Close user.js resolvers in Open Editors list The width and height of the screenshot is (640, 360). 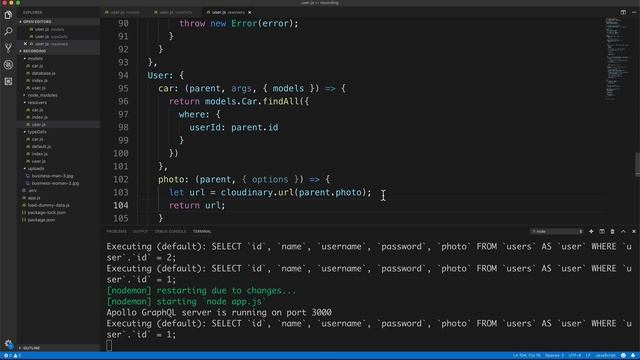[x=25, y=44]
